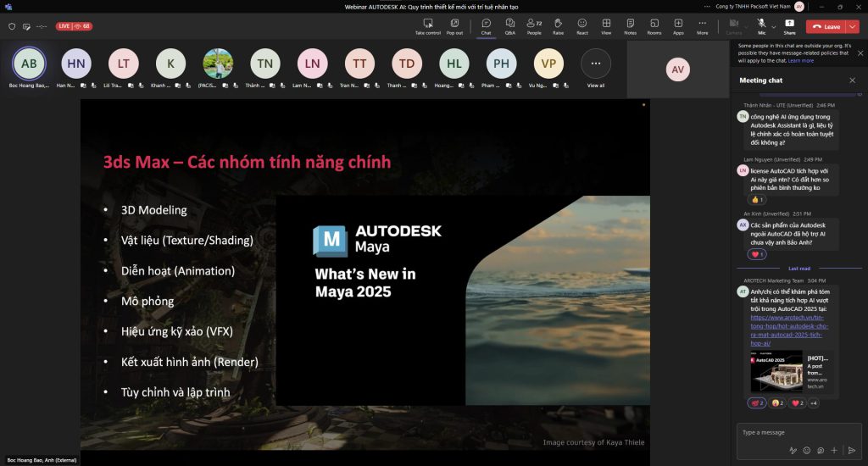Image resolution: width=868 pixels, height=466 pixels.
Task: Select the HN participant avatar
Action: [x=76, y=64]
